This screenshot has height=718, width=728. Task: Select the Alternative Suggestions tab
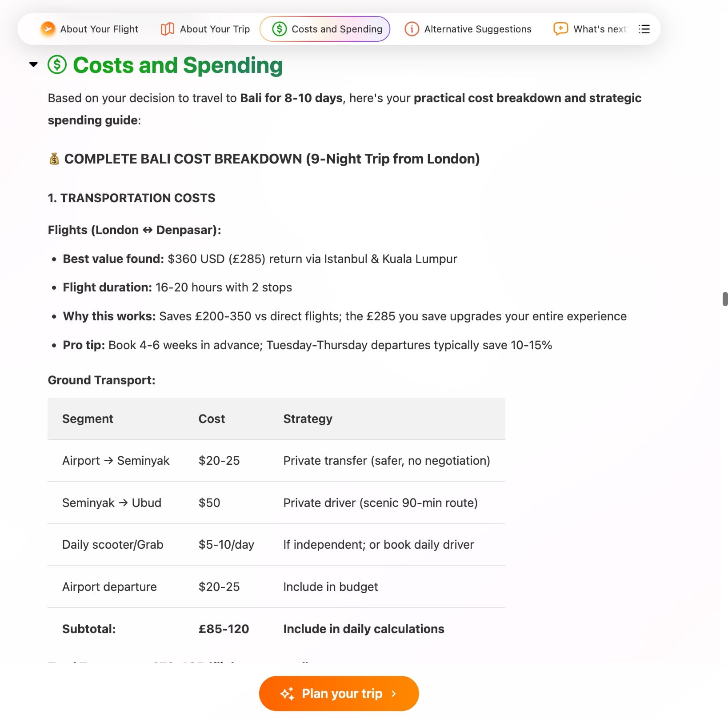[x=477, y=29]
